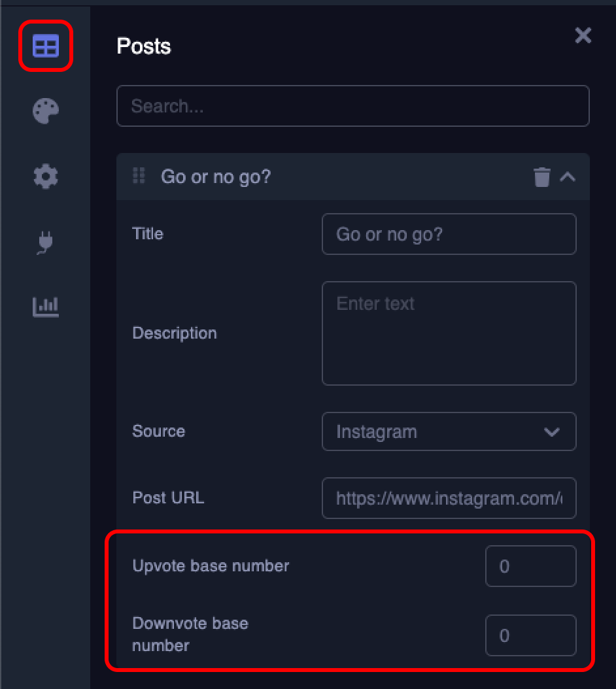Open the bar chart analytics section
This screenshot has width=616, height=689.
tap(46, 305)
